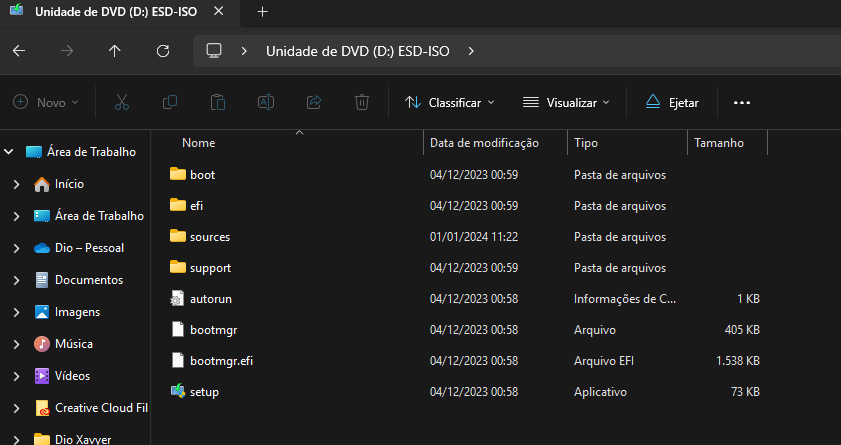This screenshot has height=445, width=841.
Task: Open the See more three-dots menu
Action: (742, 102)
